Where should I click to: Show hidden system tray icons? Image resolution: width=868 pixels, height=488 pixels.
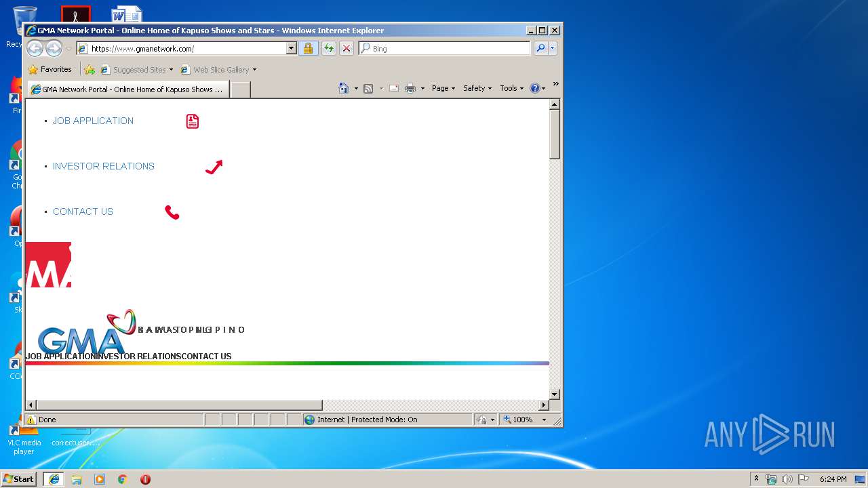[756, 479]
